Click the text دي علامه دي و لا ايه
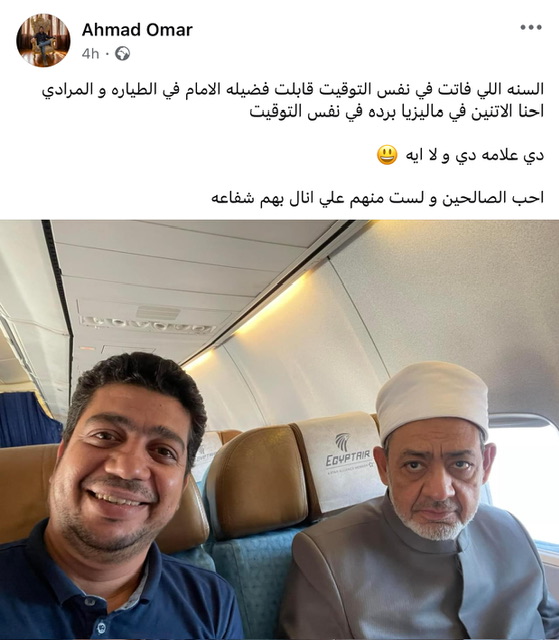Image resolution: width=559 pixels, height=640 pixels. [475, 155]
